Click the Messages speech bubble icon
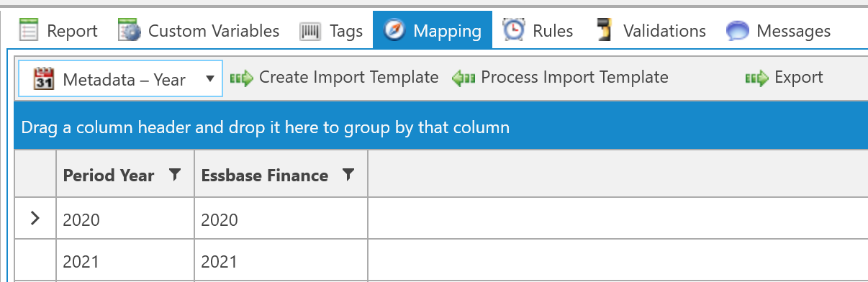Screen dimensions: 868x282 click(738, 31)
